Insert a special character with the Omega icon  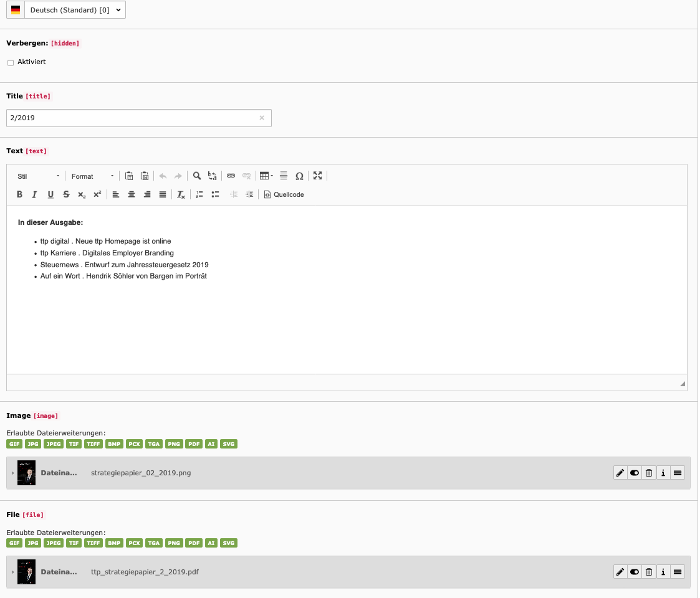(x=299, y=176)
